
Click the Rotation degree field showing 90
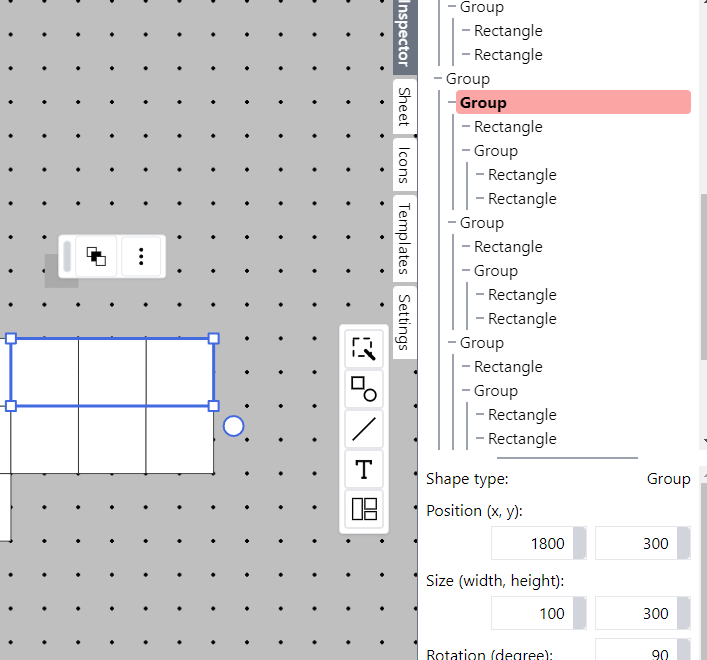[x=636, y=650]
